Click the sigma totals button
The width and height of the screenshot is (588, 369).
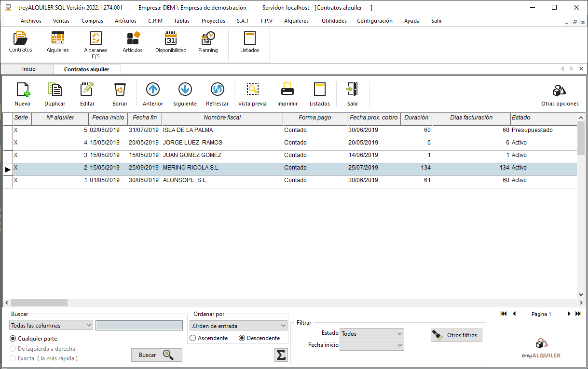tap(281, 355)
